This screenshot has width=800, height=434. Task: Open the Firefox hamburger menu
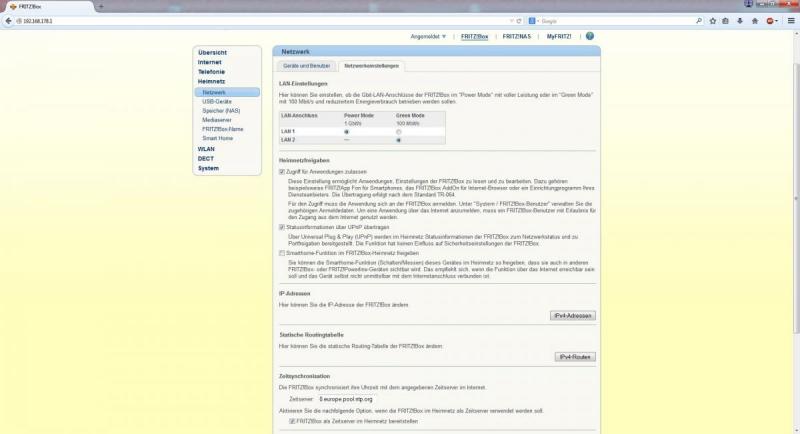791,20
